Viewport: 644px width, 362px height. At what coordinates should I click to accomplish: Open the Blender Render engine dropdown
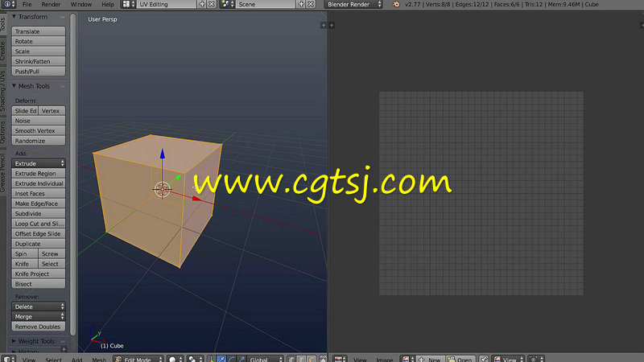coord(353,4)
